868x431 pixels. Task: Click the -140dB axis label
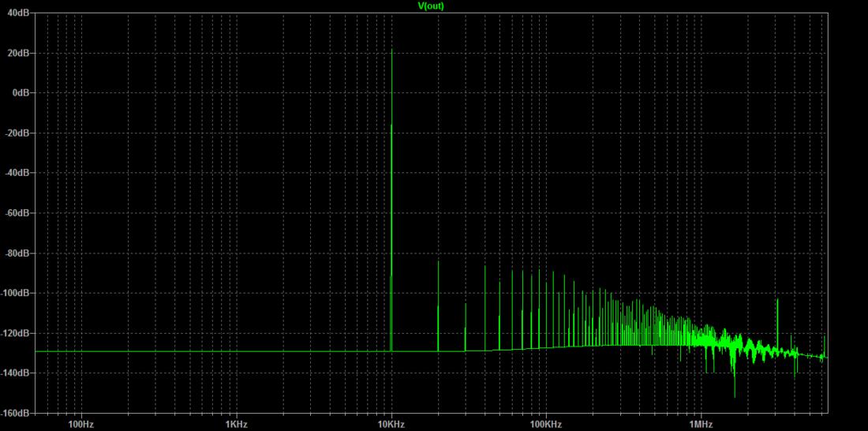(16, 373)
